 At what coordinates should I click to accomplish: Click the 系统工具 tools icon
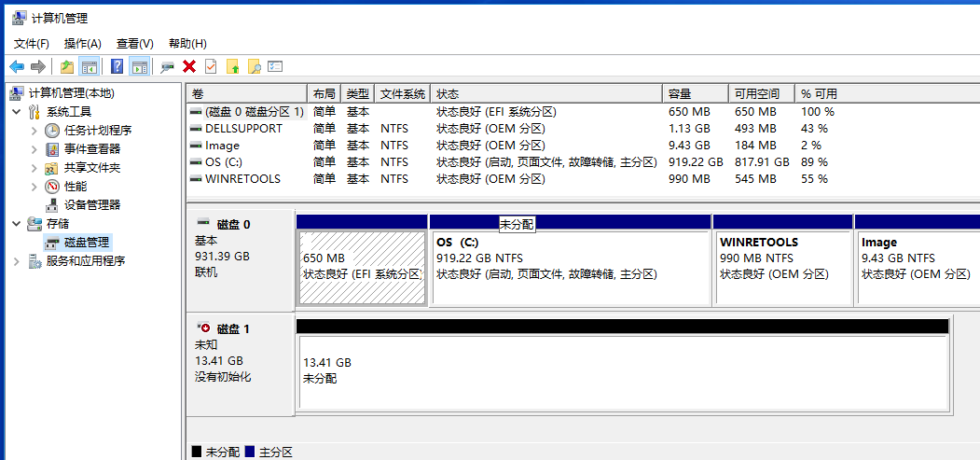[x=35, y=113]
